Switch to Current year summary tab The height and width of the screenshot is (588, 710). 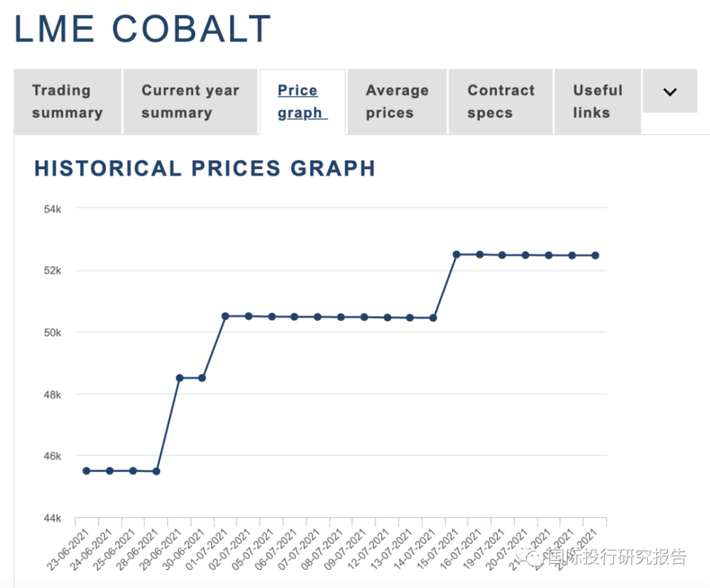[x=190, y=102]
